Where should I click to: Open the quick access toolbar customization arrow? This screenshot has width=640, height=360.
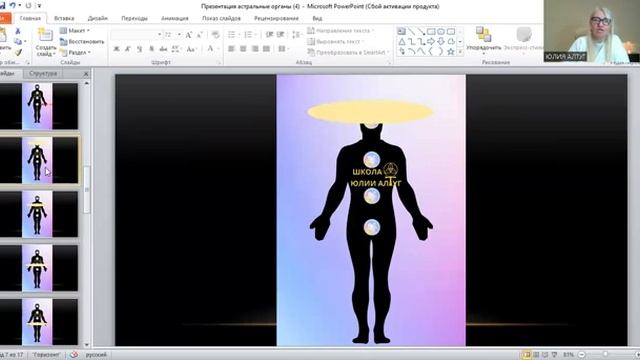coord(39,6)
